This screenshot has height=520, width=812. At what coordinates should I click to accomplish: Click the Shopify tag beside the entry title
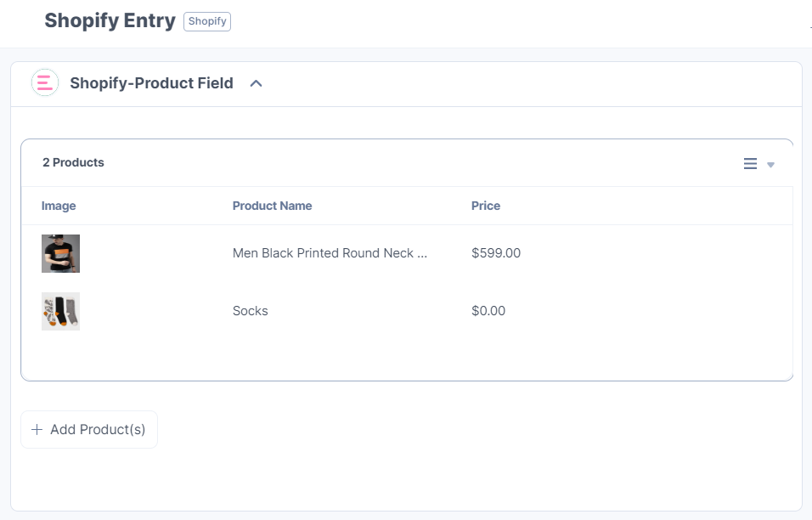click(x=206, y=20)
